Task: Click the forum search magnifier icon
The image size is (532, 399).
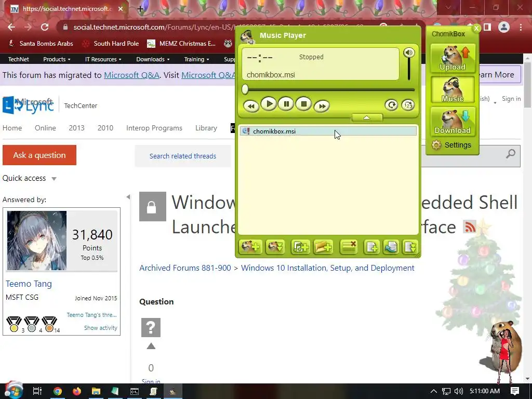Action: pyautogui.click(x=510, y=154)
